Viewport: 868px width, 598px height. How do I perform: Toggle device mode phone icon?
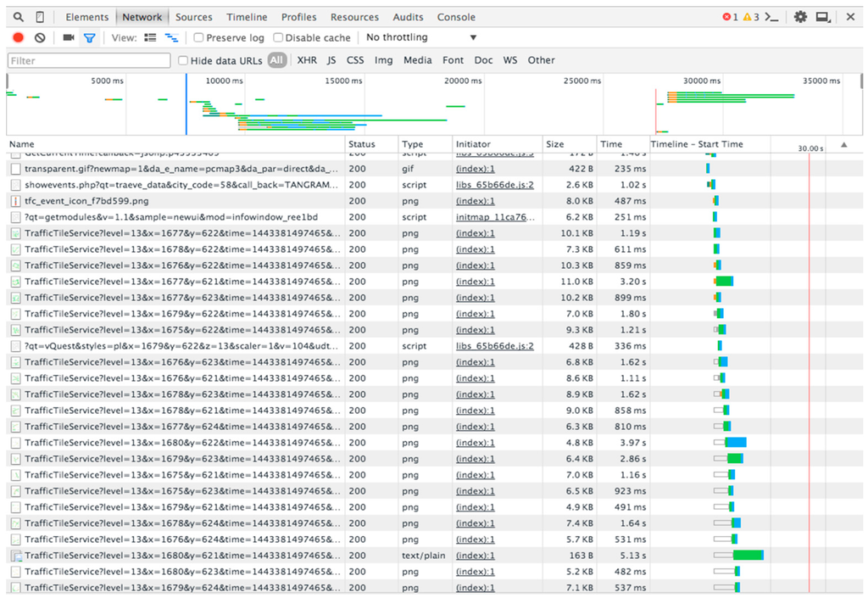pyautogui.click(x=40, y=17)
